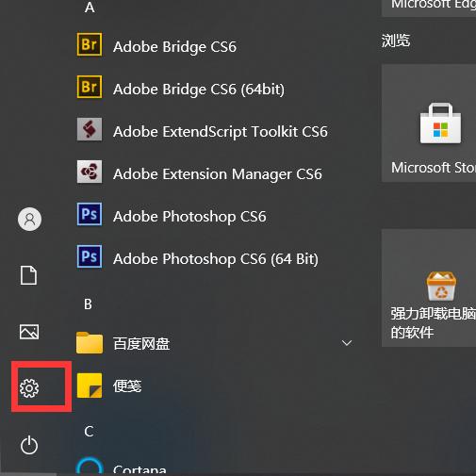Open the Power button menu
The width and height of the screenshot is (476, 476).
pos(29,445)
